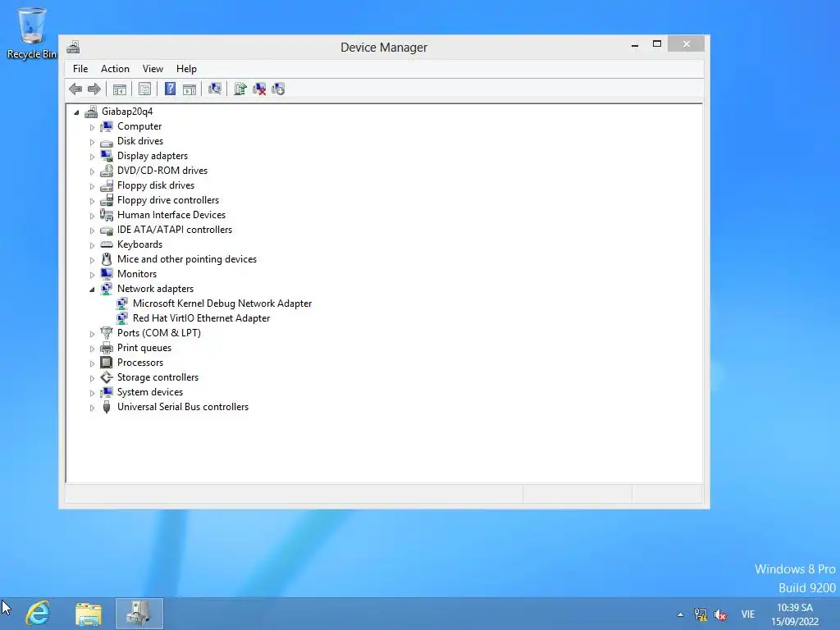Select the Network adapters label
The height and width of the screenshot is (630, 840).
tap(155, 289)
